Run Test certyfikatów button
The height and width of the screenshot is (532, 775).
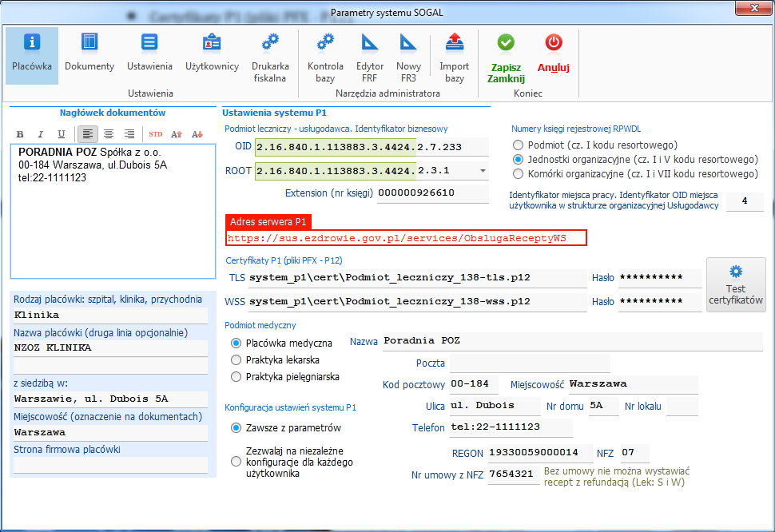[736, 285]
